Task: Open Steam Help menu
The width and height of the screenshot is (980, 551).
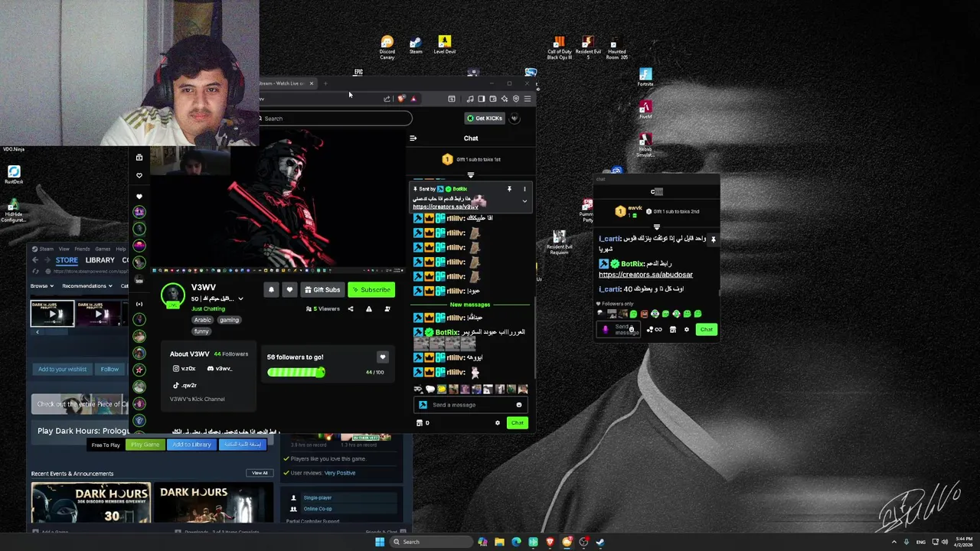Action: pyautogui.click(x=121, y=249)
